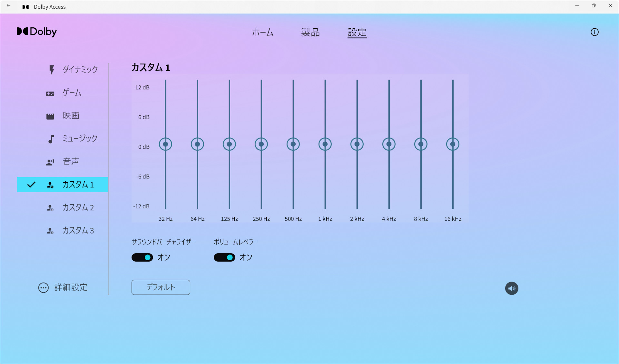
Task: Click the lightning bolt Dynamic preset icon
Action: 51,70
